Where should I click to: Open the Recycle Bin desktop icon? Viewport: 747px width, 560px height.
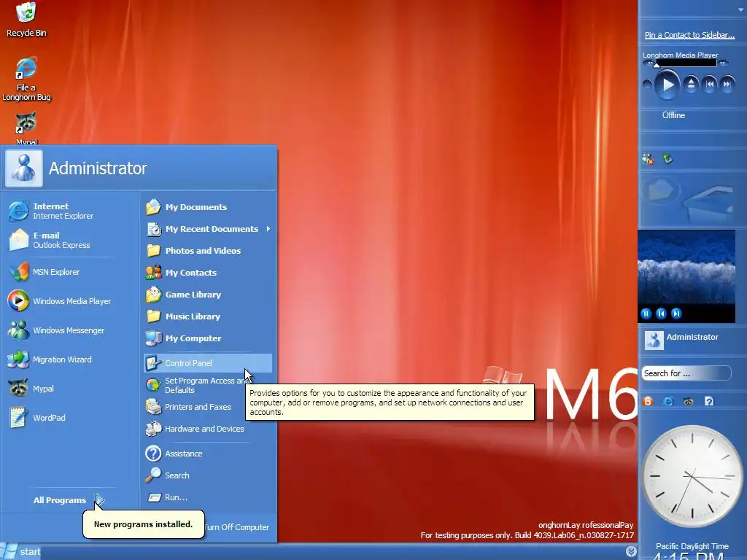click(26, 19)
